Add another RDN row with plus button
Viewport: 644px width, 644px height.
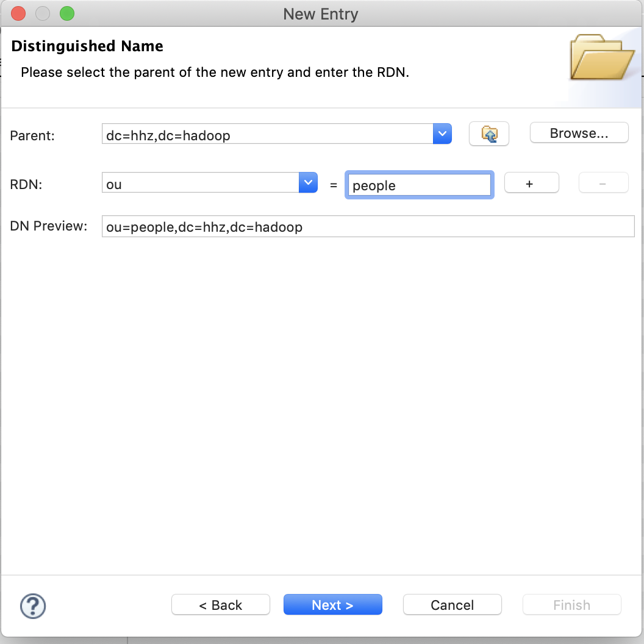(x=531, y=182)
